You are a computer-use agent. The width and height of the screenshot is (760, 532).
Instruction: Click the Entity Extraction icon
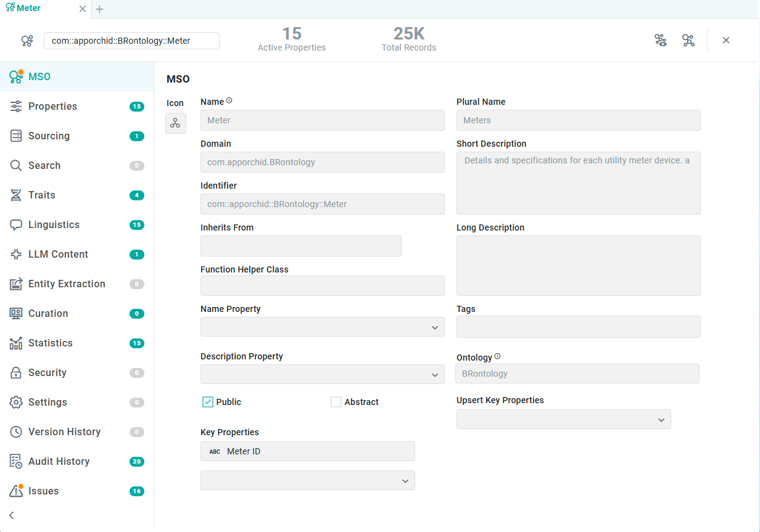click(x=16, y=284)
